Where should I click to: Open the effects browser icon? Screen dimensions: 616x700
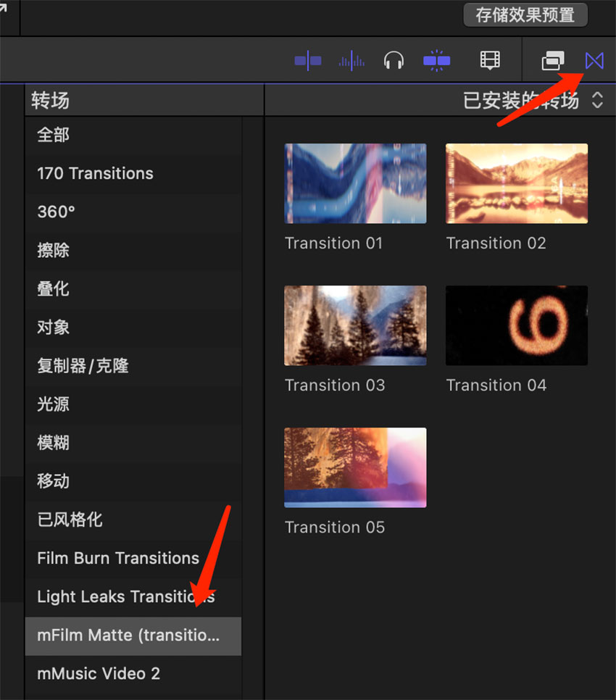(553, 60)
